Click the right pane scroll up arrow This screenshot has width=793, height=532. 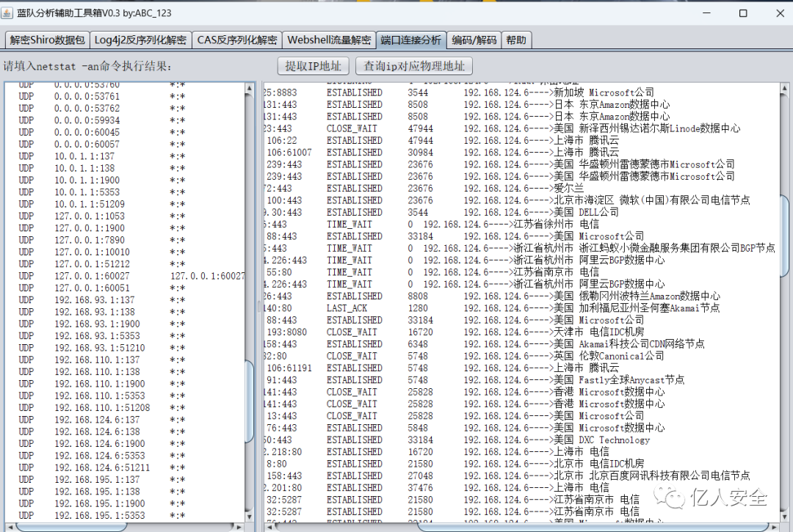785,89
